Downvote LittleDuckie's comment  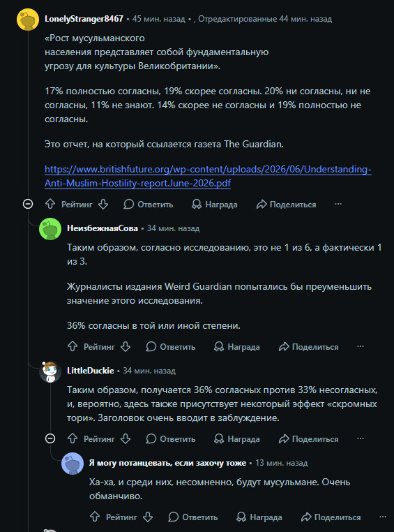(126, 438)
